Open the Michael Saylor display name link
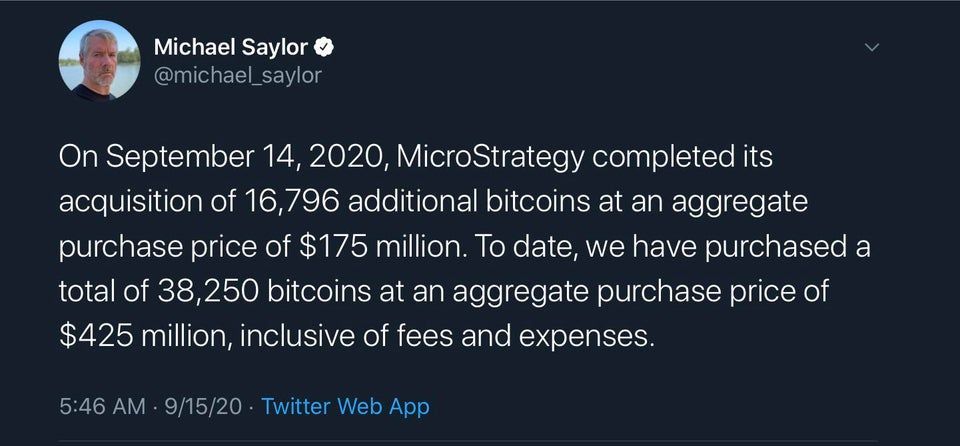The width and height of the screenshot is (960, 446). (x=231, y=47)
